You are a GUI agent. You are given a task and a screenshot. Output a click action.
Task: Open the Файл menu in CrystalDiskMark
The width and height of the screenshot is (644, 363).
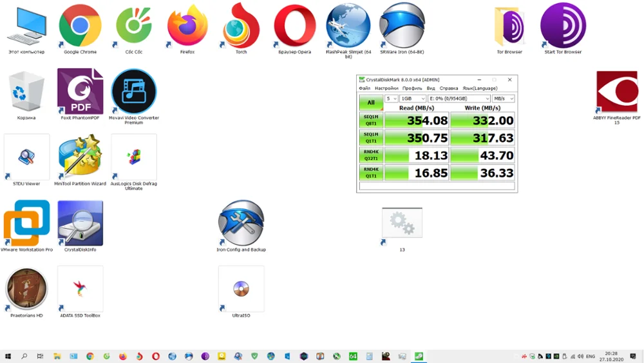tap(365, 88)
